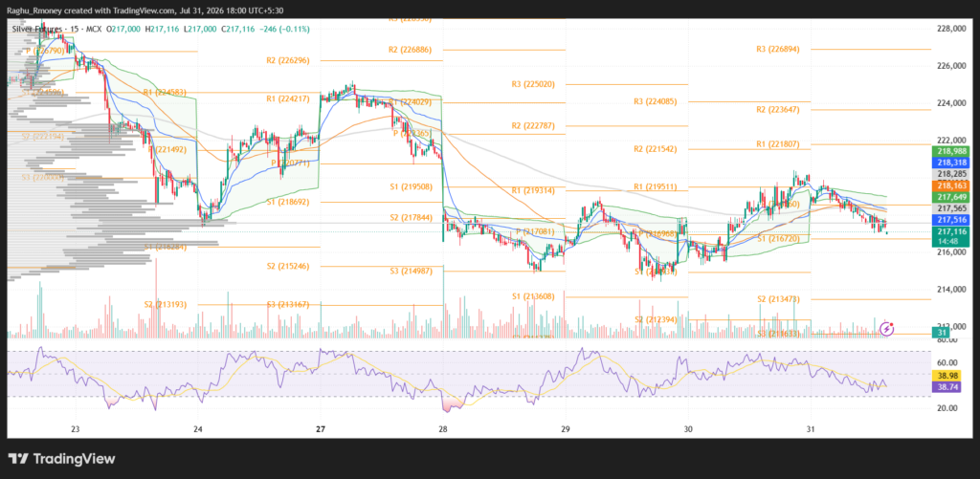
Task: Click the date 27 on time axis
Action: coord(320,429)
